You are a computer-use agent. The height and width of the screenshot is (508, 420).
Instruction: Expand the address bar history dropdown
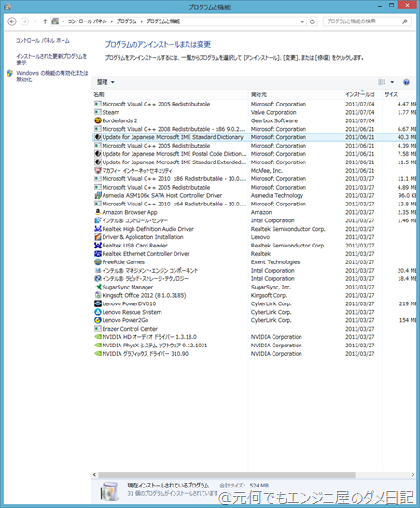pos(302,21)
